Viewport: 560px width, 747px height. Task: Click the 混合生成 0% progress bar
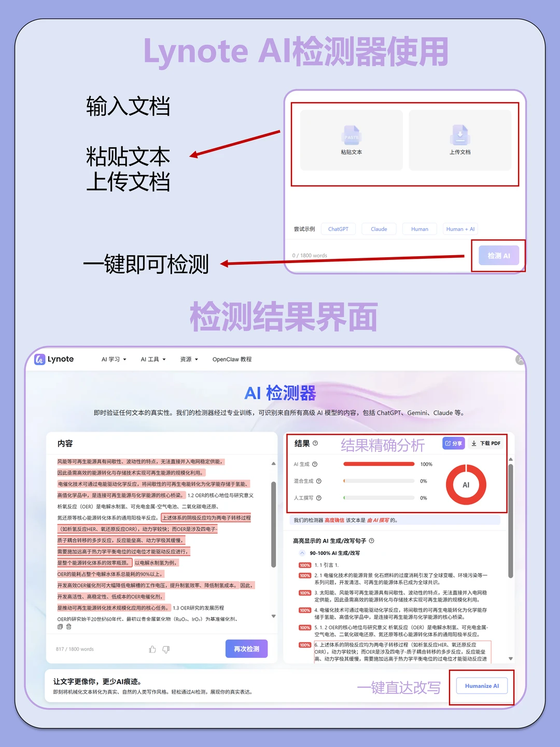[379, 481]
